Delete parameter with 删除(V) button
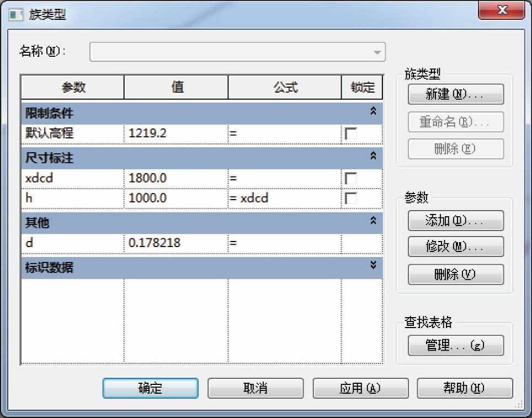Viewport: 532px width, 418px height. (x=456, y=274)
